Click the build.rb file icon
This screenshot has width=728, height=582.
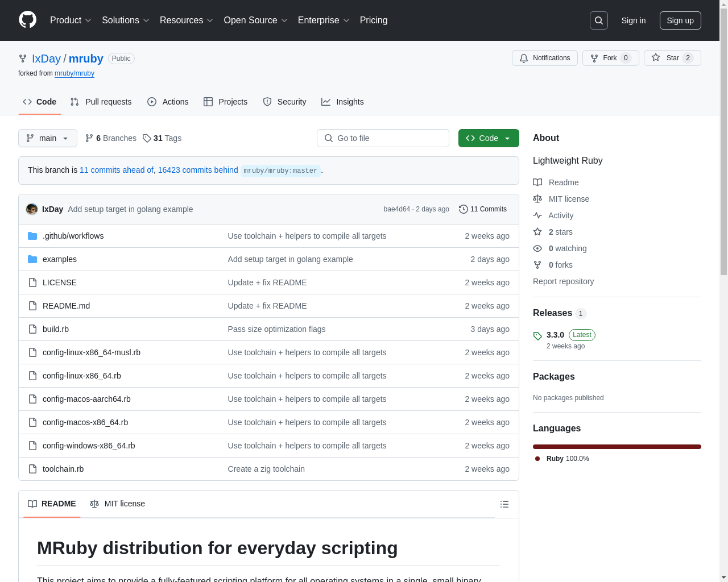(32, 329)
